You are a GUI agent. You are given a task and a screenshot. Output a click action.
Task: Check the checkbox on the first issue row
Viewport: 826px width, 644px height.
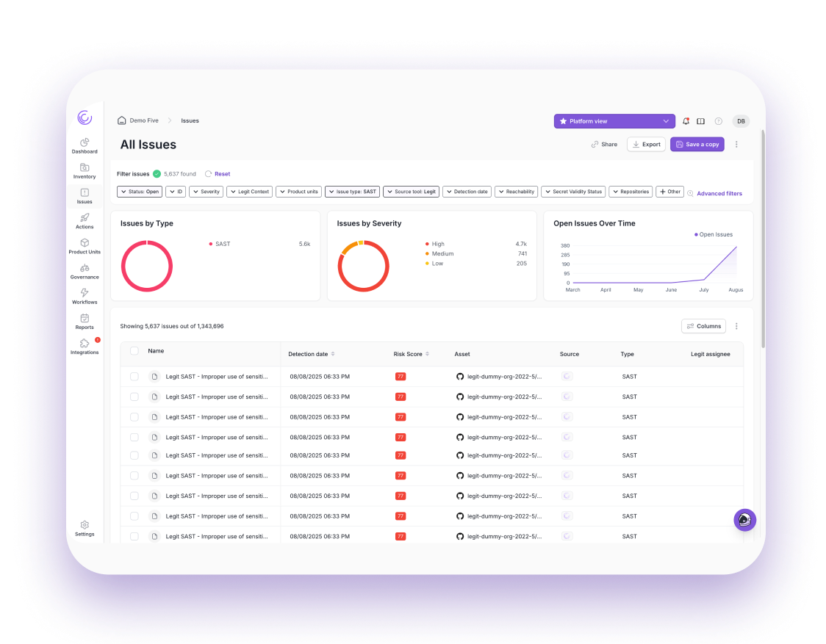pos(134,376)
